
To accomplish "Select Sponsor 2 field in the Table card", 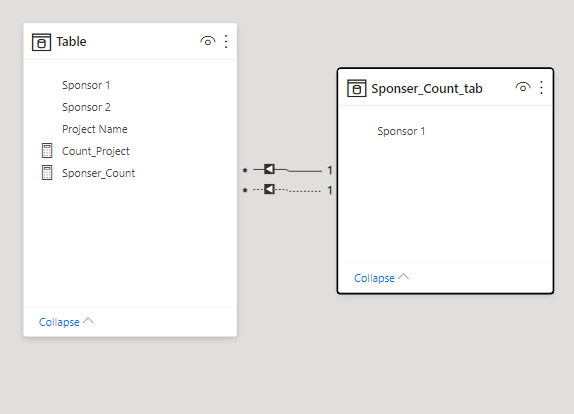I will click(x=86, y=107).
